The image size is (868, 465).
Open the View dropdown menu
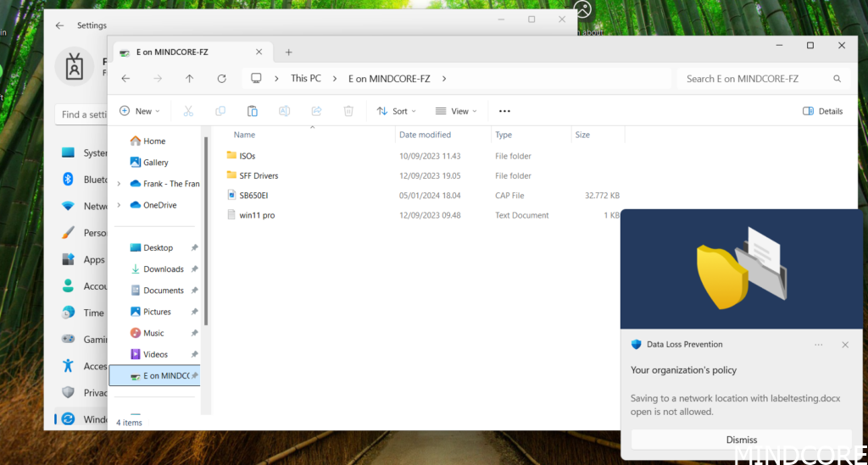(x=456, y=111)
